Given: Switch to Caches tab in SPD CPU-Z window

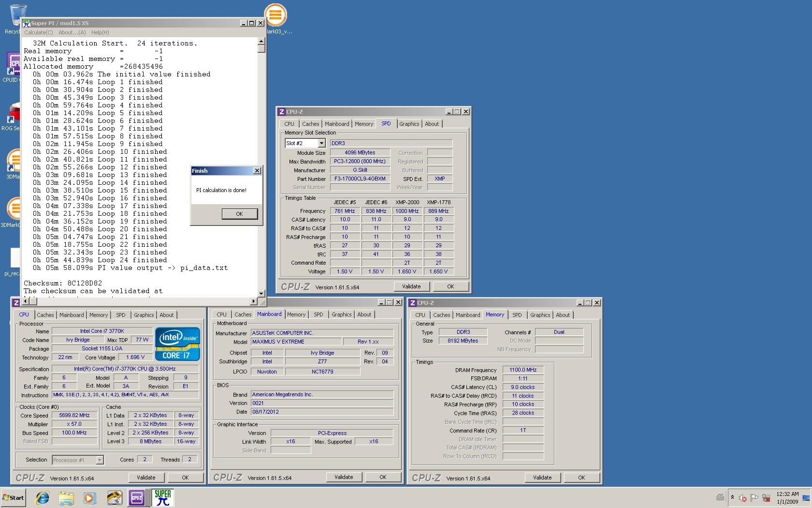Looking at the screenshot, I should click(x=310, y=124).
